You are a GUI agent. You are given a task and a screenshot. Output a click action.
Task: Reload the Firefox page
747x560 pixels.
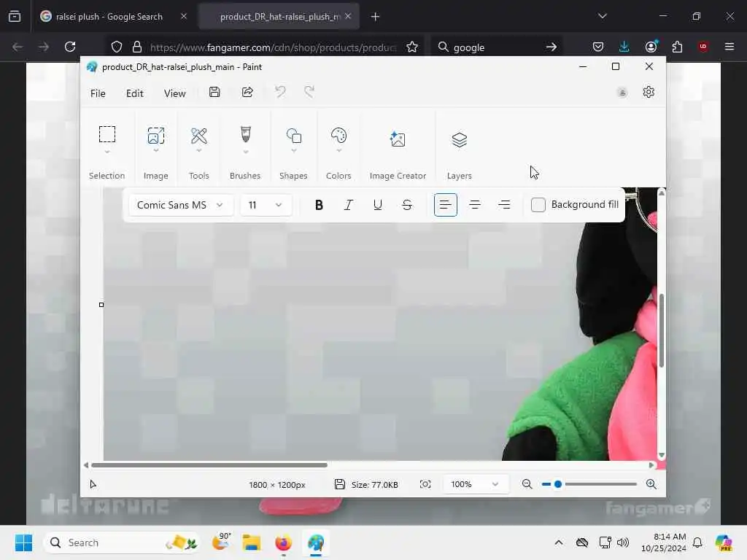[x=70, y=47]
